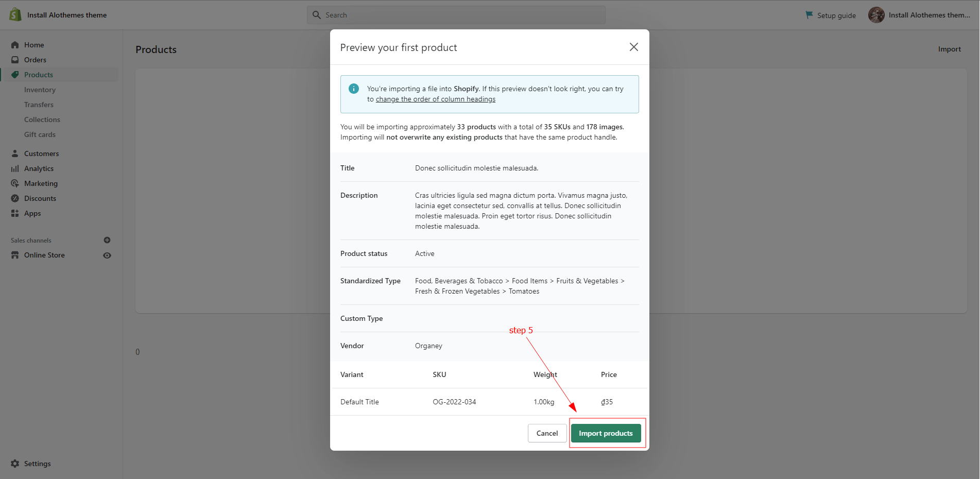Click the Settings gear icon
980x479 pixels.
coord(15,464)
